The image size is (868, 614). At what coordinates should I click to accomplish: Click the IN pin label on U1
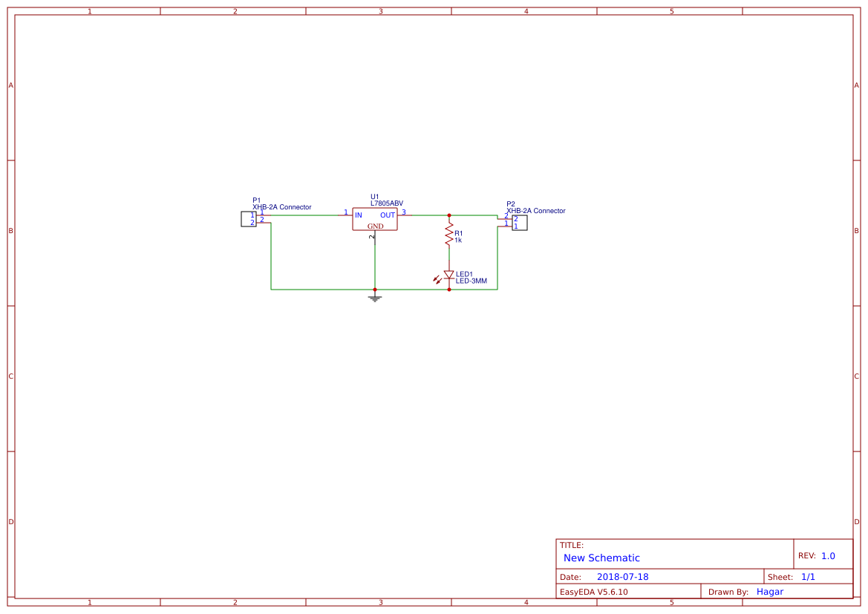pyautogui.click(x=359, y=215)
